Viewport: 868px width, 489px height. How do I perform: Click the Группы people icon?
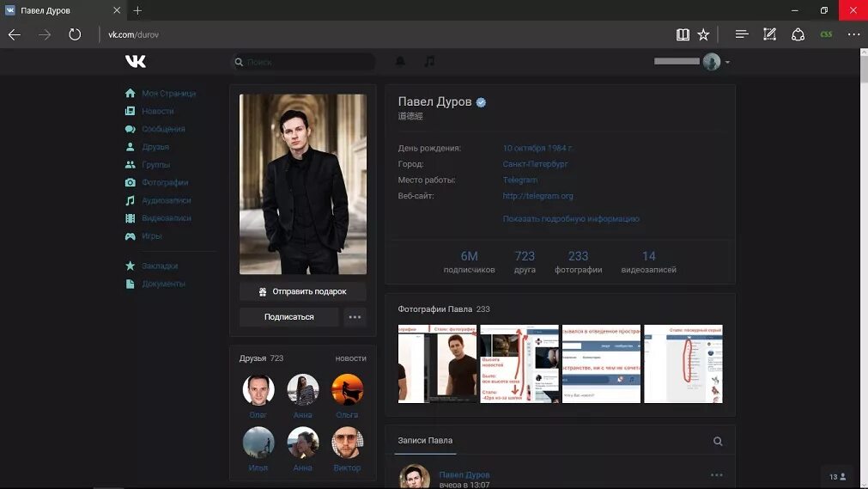pyautogui.click(x=131, y=165)
